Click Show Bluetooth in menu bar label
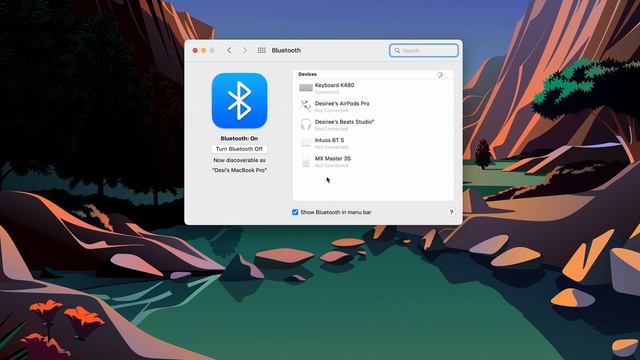The height and width of the screenshot is (360, 640). point(336,212)
